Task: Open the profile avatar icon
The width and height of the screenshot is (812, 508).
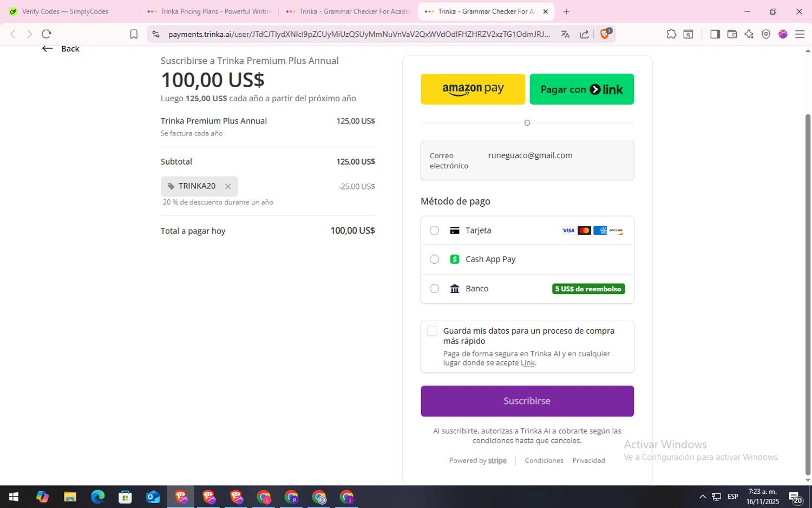Action: pos(783,34)
